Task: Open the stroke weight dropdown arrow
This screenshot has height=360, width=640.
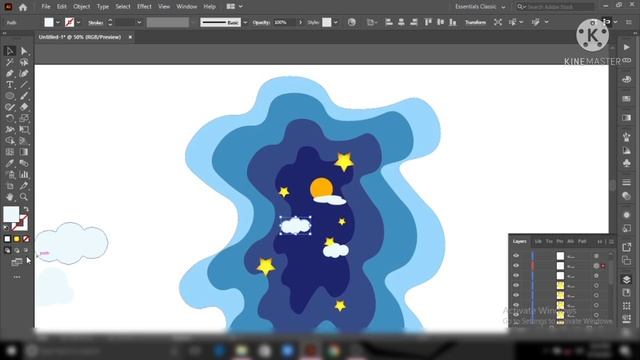Action: (x=139, y=22)
